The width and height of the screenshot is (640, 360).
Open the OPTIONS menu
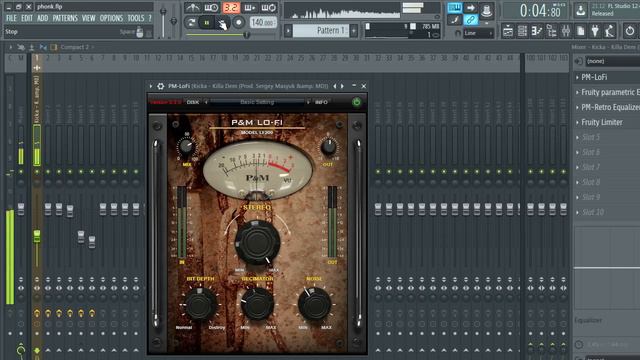coord(111,18)
